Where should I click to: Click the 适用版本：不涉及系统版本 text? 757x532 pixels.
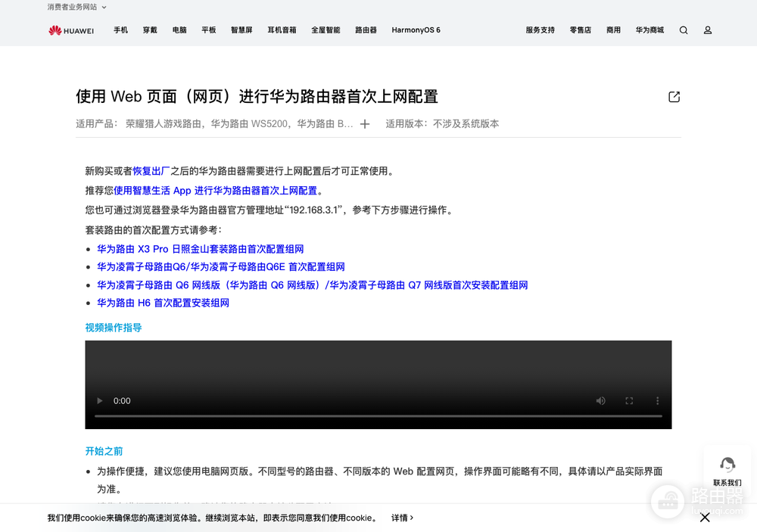coord(442,124)
